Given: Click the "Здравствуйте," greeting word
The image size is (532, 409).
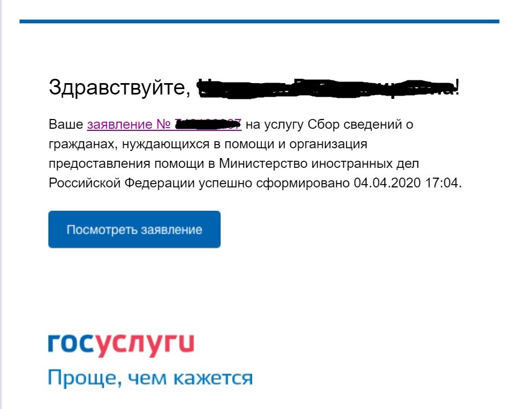Looking at the screenshot, I should pyautogui.click(x=120, y=87).
